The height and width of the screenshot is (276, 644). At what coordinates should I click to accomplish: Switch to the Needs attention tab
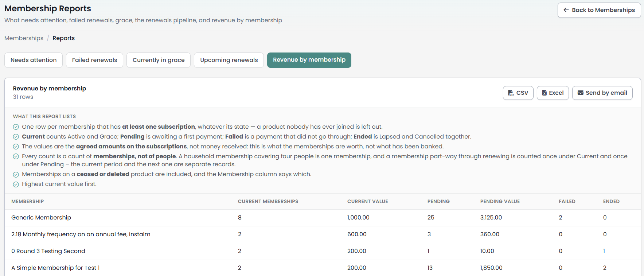(34, 60)
